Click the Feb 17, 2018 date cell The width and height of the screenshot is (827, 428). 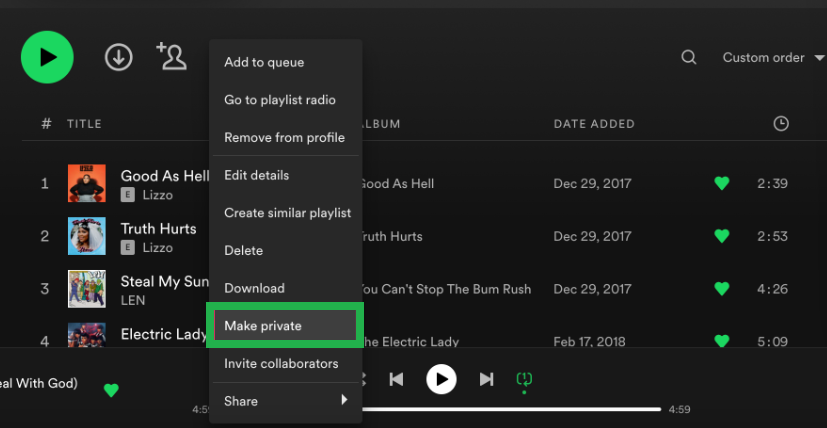coord(590,341)
